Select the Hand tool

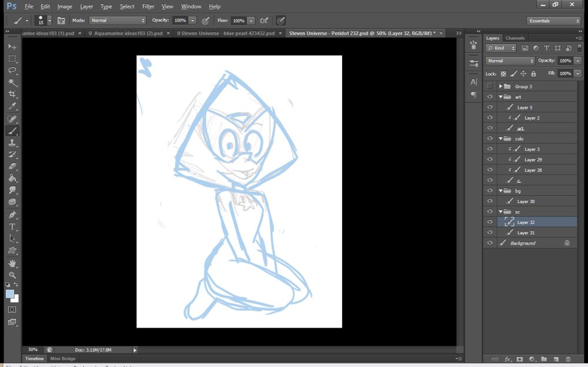tap(12, 263)
